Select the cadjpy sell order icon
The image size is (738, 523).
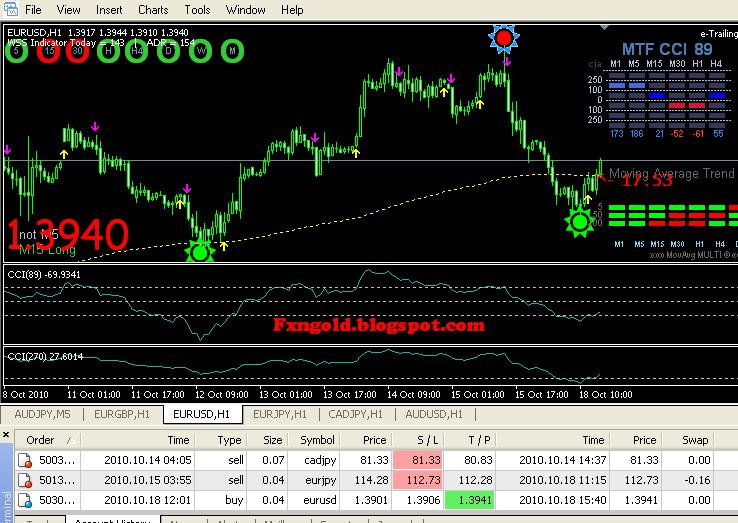tap(24, 460)
